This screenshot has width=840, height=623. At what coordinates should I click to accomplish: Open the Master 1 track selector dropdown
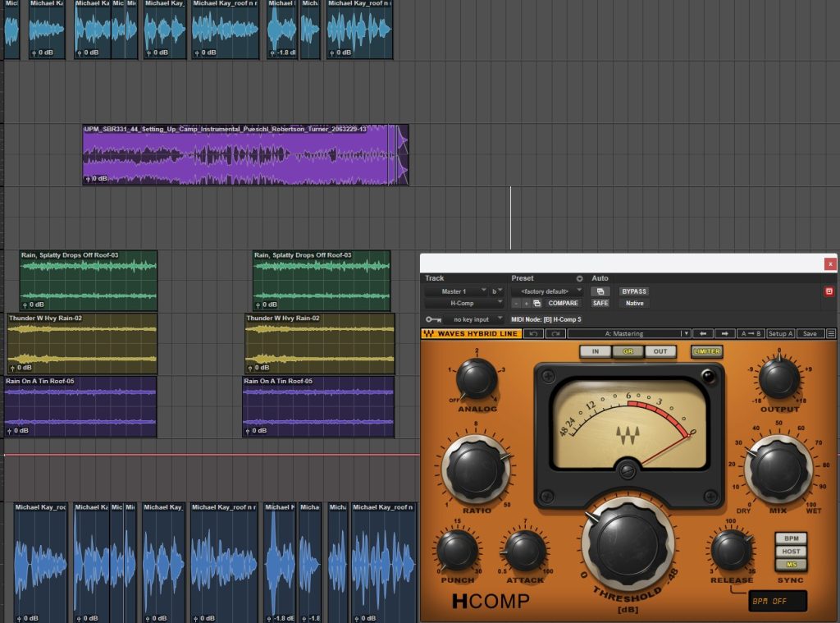point(456,291)
